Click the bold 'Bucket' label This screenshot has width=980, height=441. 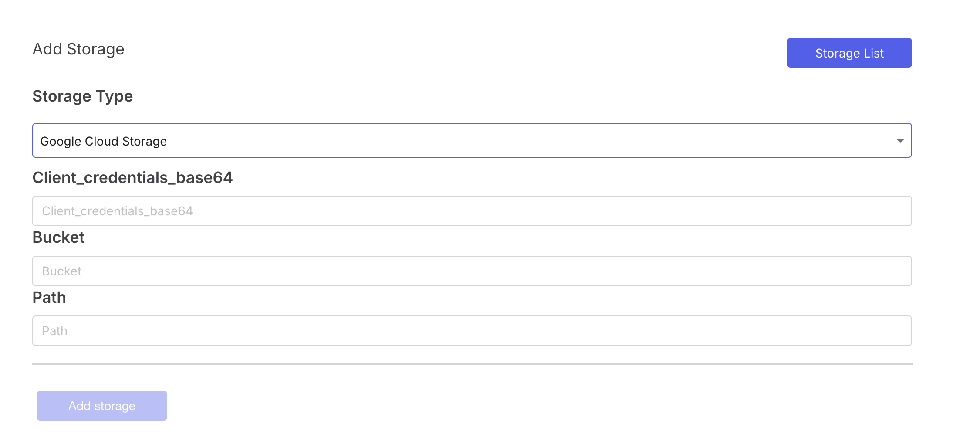[58, 237]
